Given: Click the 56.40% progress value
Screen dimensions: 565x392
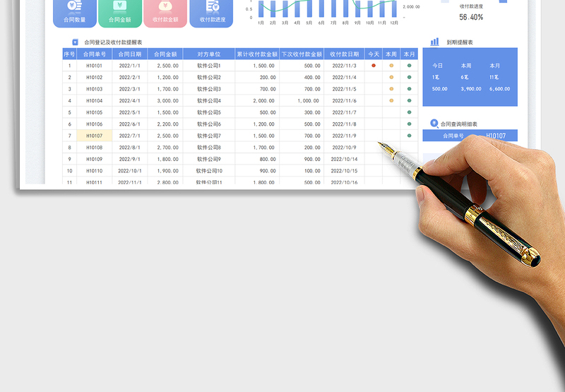Looking at the screenshot, I should coord(471,17).
